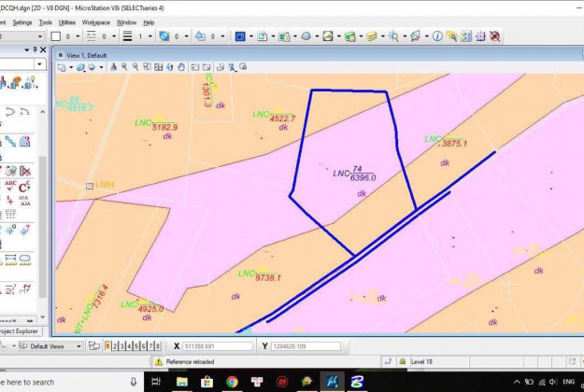Toggle view number 1 button
Screen dimensions: 584x392
click(107, 346)
